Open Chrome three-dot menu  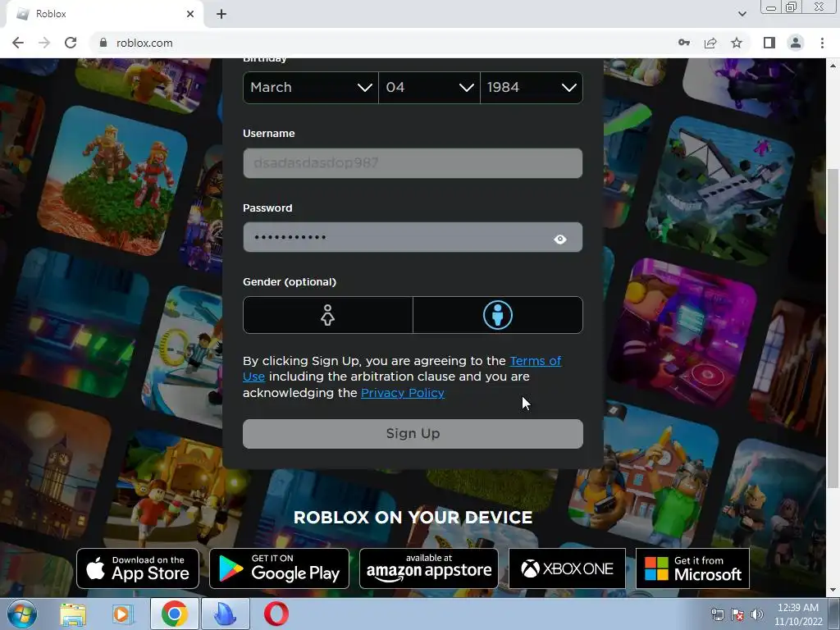(822, 43)
